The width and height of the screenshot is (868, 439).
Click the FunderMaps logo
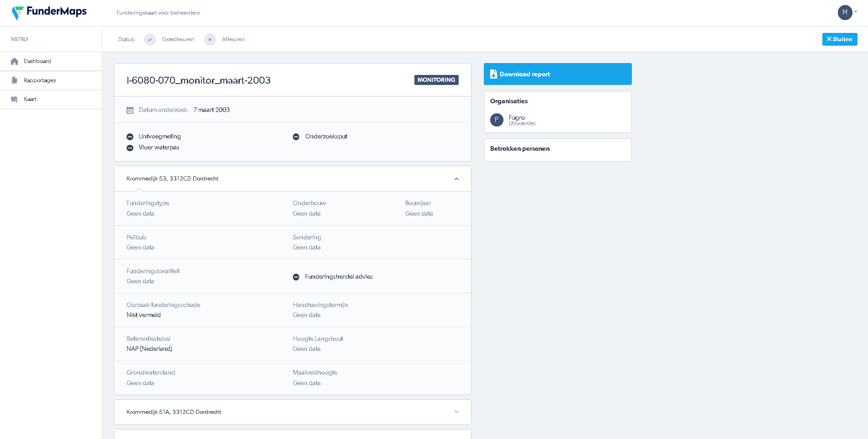49,12
